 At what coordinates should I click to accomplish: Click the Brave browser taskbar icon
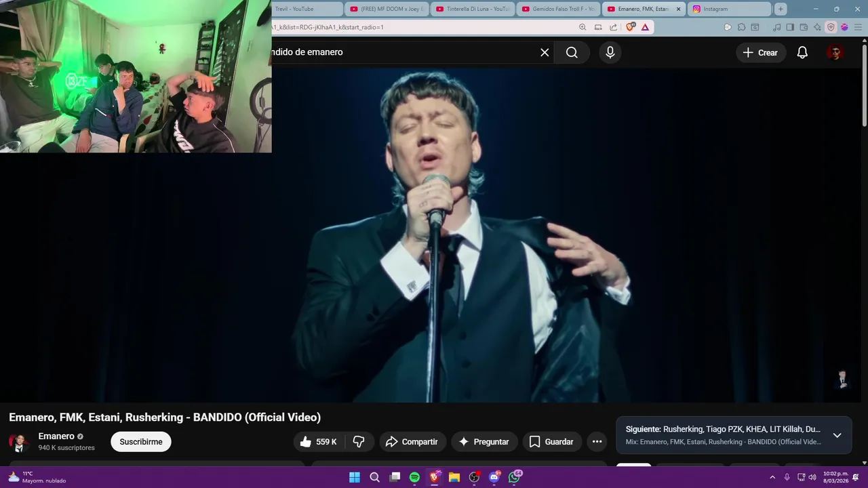click(x=435, y=477)
